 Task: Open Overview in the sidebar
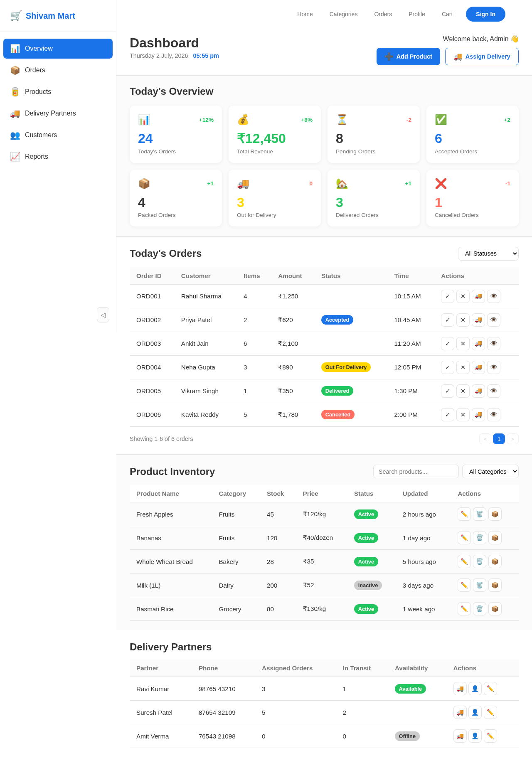click(x=58, y=49)
